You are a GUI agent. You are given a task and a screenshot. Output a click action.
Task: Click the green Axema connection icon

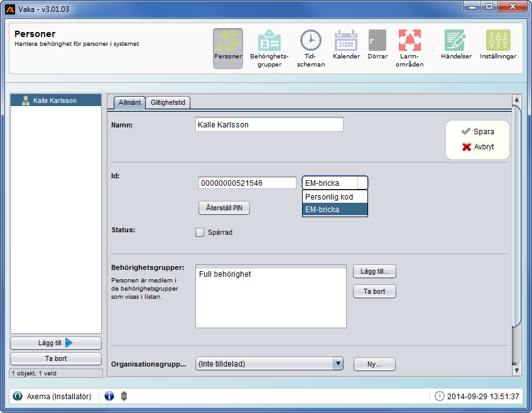(18, 396)
